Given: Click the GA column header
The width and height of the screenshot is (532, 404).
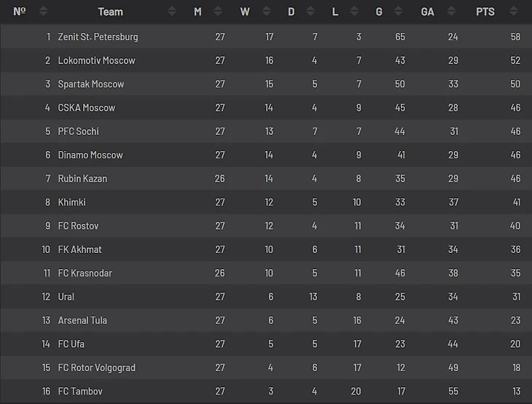Looking at the screenshot, I should [x=428, y=12].
